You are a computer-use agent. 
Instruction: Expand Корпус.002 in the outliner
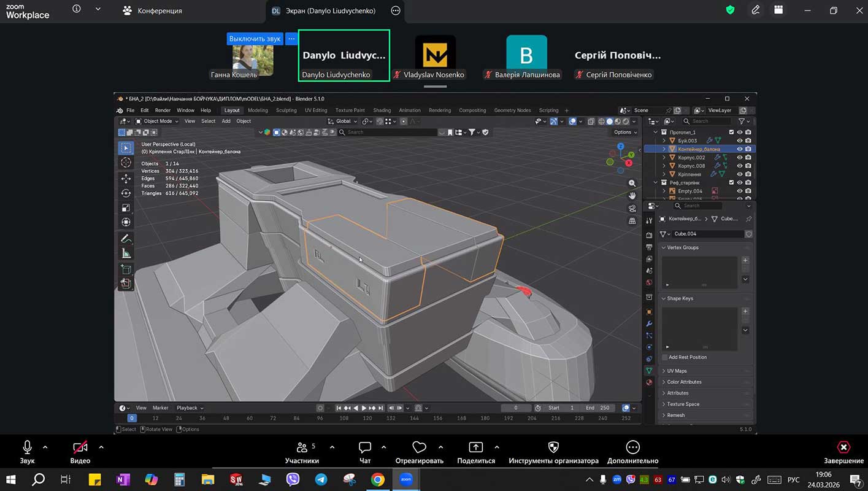pos(663,158)
